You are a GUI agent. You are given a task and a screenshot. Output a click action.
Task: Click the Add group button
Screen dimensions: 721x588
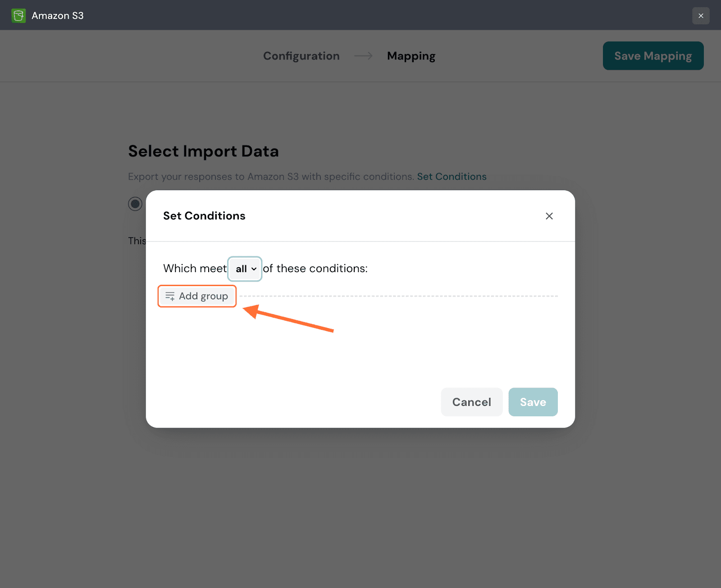tap(197, 296)
